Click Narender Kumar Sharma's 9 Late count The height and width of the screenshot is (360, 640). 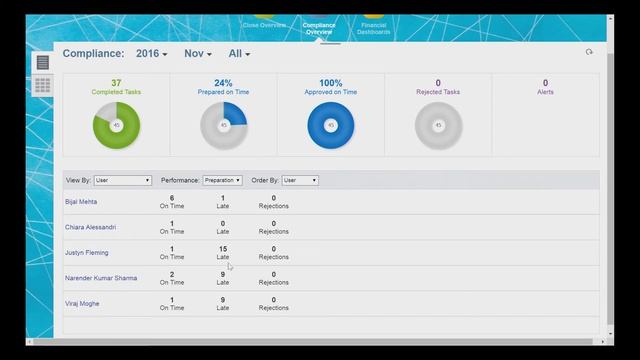tap(223, 274)
